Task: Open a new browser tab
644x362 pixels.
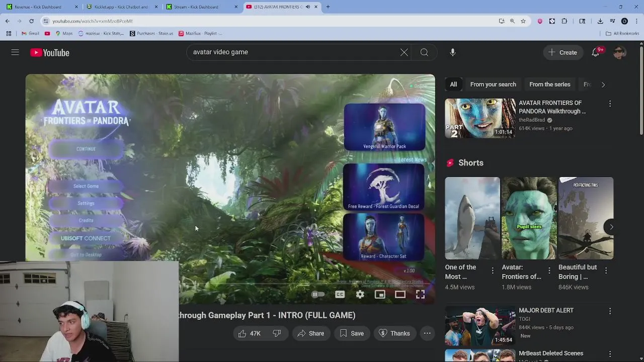Action: point(328,7)
